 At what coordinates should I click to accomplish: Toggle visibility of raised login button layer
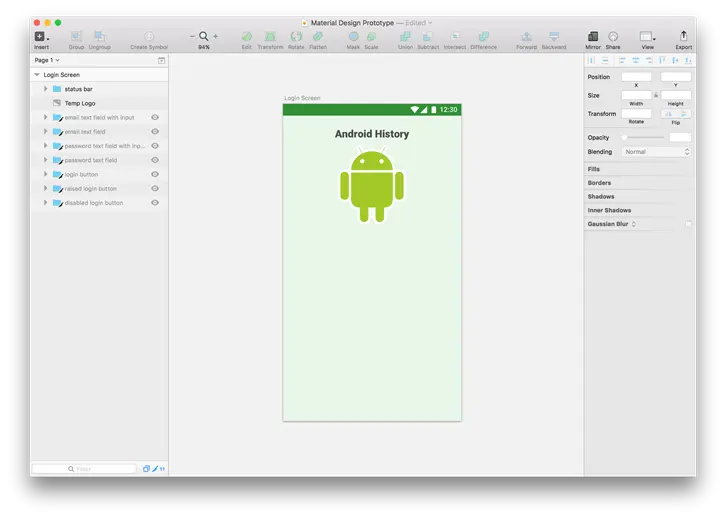(155, 188)
